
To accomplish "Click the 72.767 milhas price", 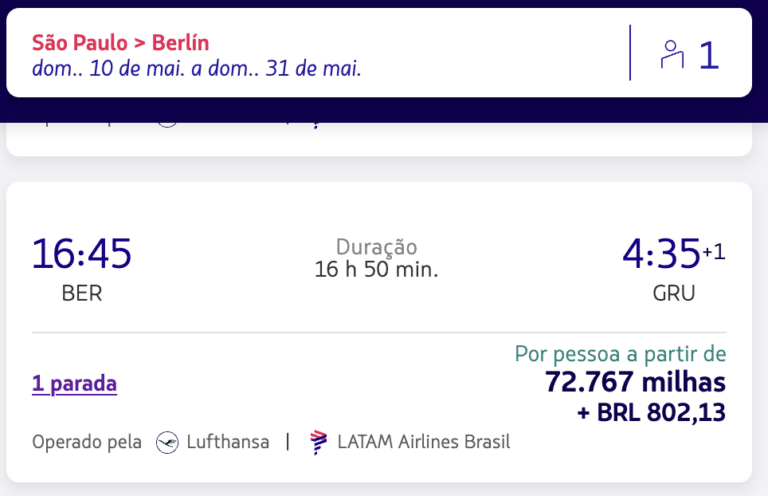I will tap(635, 382).
